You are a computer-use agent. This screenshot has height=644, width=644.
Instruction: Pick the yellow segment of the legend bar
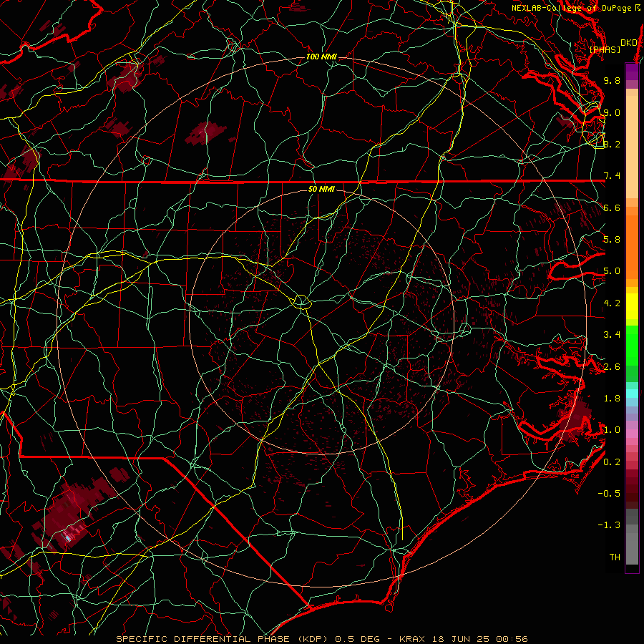tap(632, 306)
